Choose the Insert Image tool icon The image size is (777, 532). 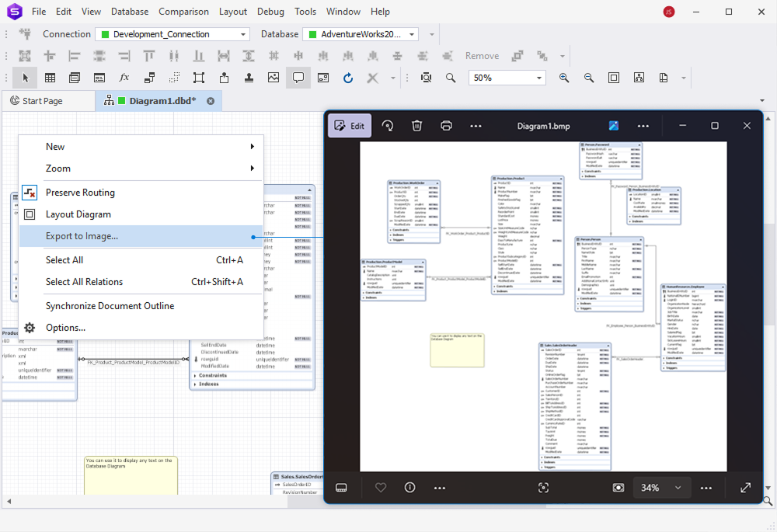tap(273, 78)
